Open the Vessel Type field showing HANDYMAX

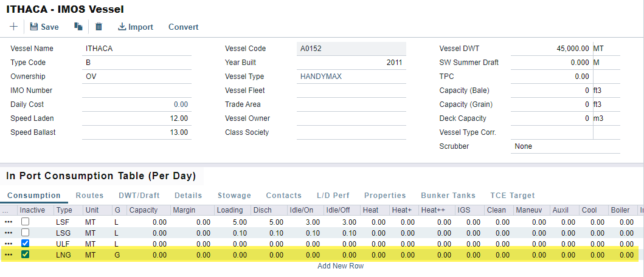[350, 77]
